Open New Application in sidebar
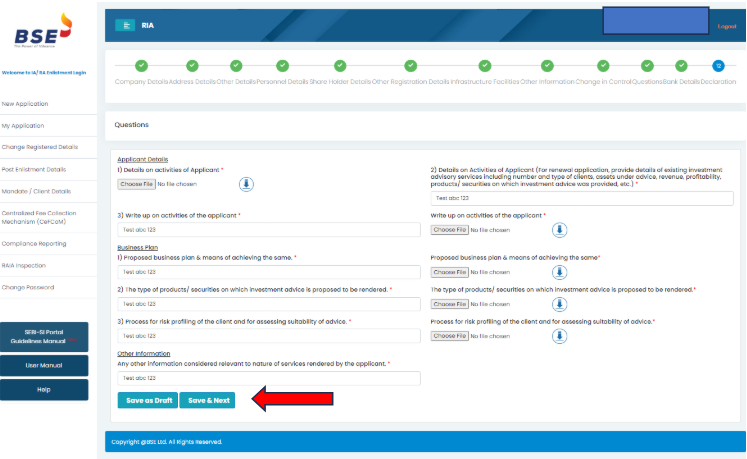This screenshot has width=747, height=459. point(26,104)
